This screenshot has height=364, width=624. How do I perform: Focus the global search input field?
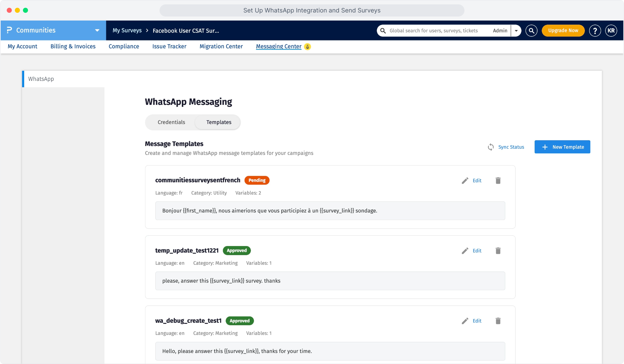(x=434, y=31)
